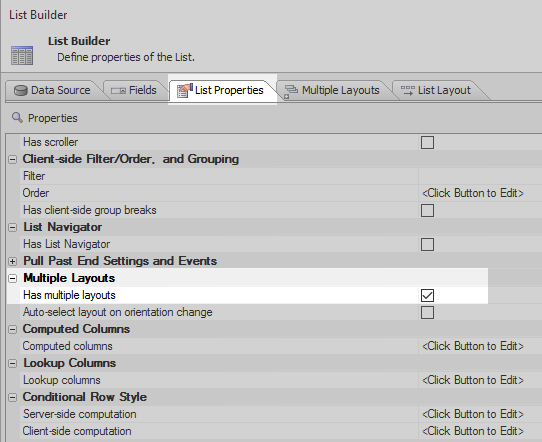Collapse the Conditional Row Style section
The height and width of the screenshot is (442, 542).
tap(12, 398)
